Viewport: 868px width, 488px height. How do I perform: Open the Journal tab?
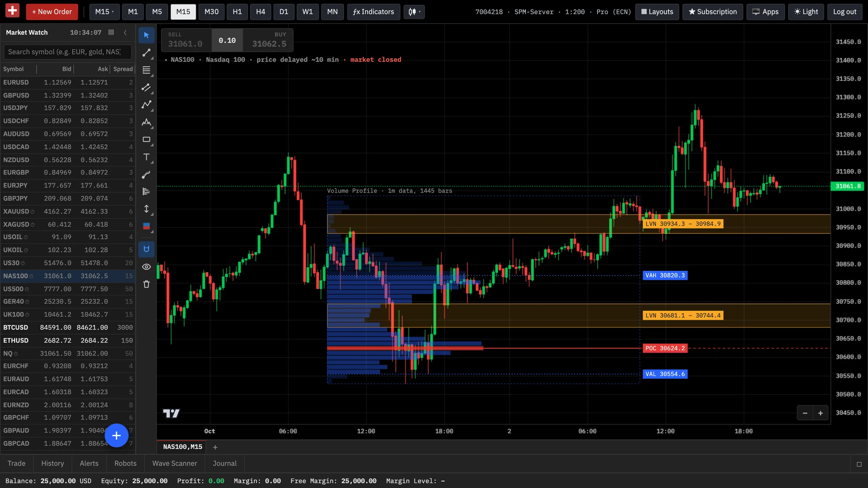(x=225, y=463)
